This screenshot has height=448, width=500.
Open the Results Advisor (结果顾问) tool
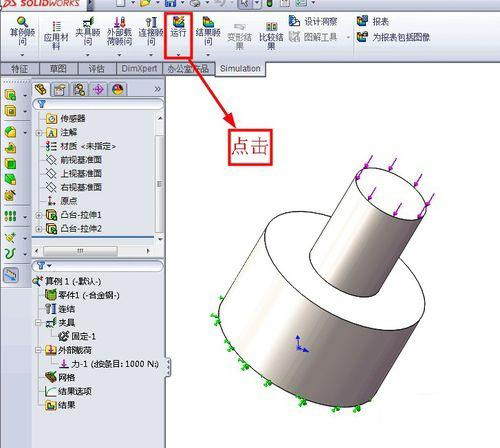[208, 32]
